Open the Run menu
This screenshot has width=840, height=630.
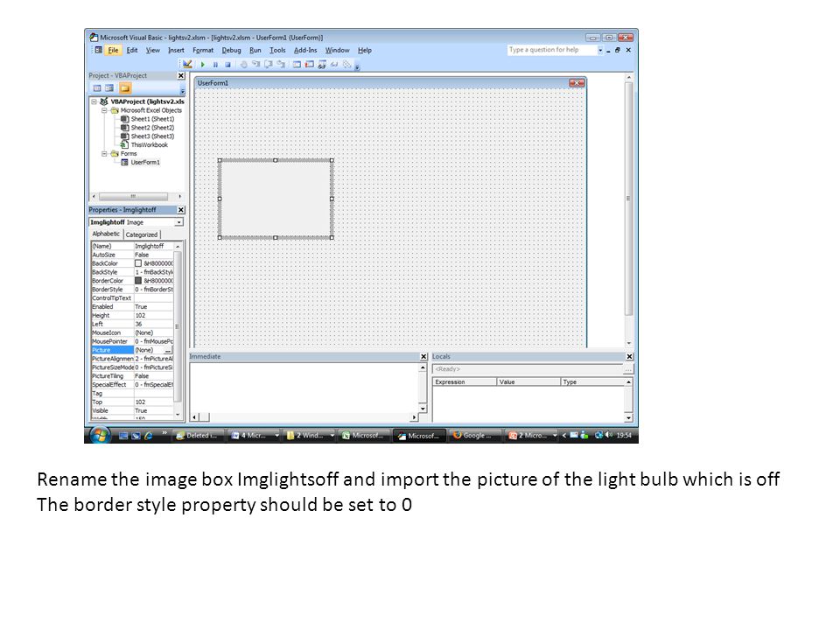pyautogui.click(x=255, y=51)
